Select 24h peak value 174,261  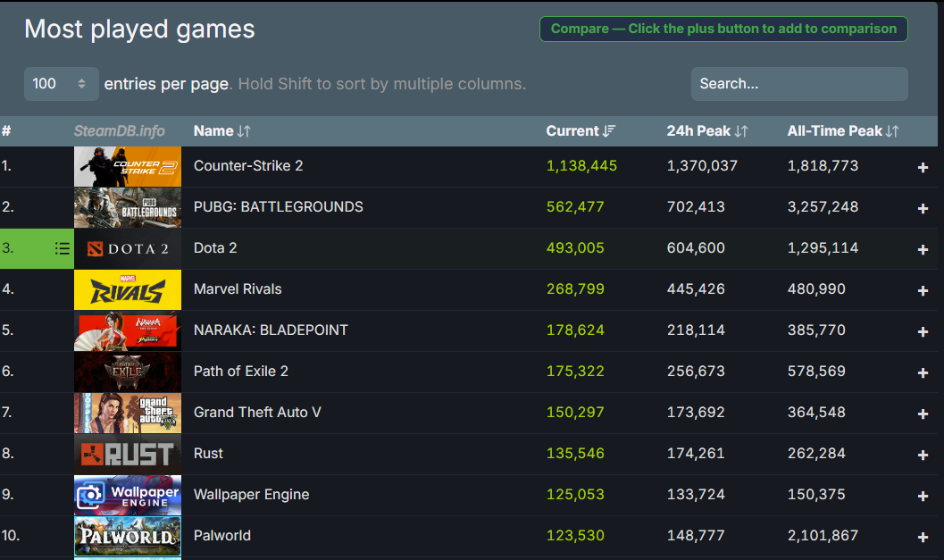coord(696,453)
